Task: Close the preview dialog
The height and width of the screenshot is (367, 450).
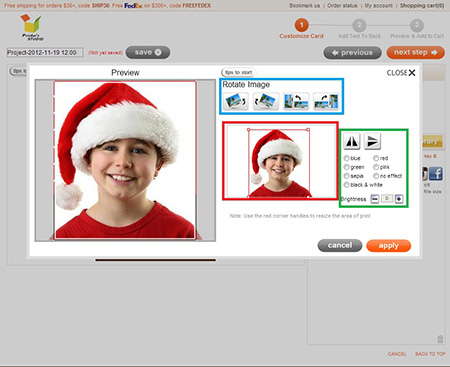Action: (401, 73)
